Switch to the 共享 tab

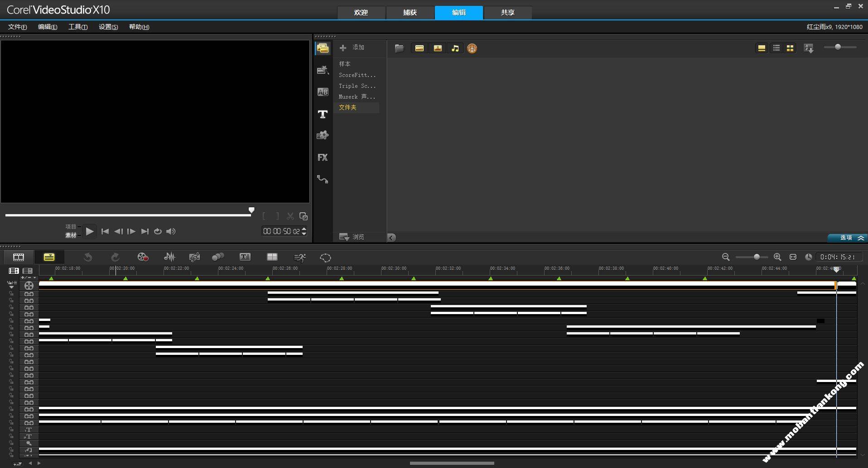pyautogui.click(x=507, y=13)
